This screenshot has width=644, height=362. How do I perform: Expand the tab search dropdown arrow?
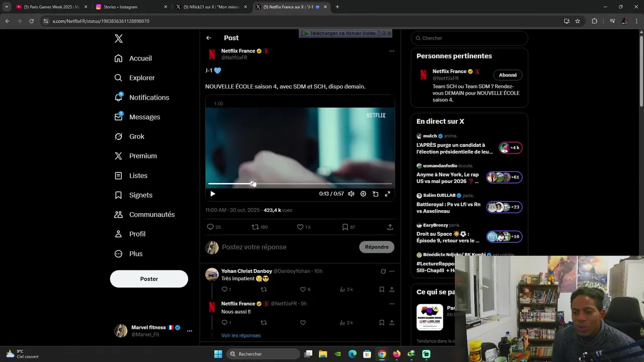point(6,7)
